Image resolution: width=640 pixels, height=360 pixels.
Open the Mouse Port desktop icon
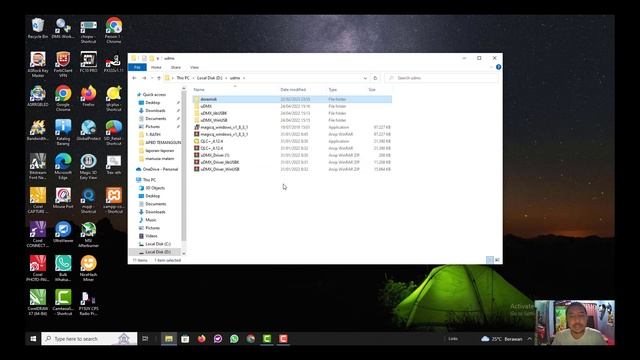pos(63,198)
